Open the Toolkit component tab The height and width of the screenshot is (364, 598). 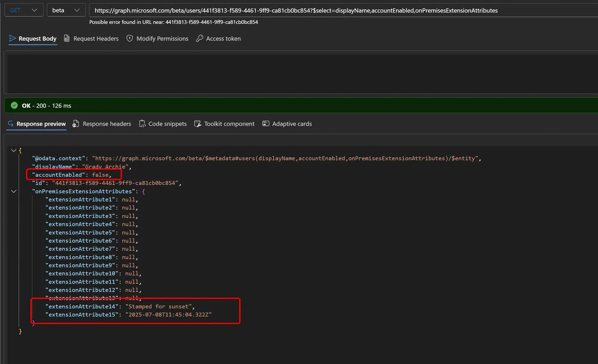pos(224,124)
